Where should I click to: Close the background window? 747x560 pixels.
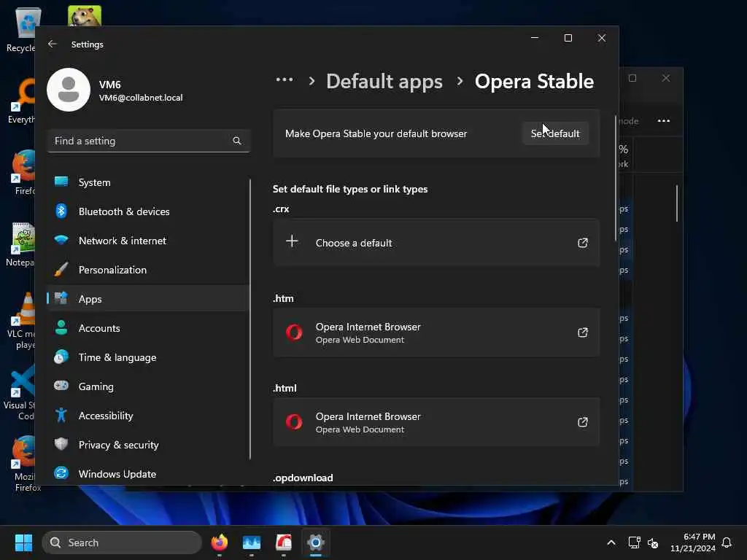pyautogui.click(x=666, y=78)
